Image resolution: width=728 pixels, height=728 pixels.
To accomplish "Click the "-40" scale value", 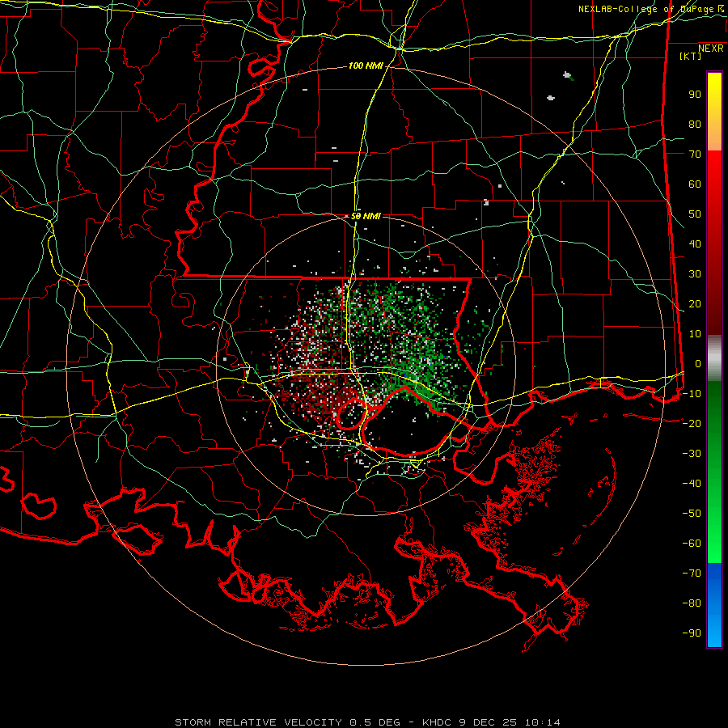I will coord(692,484).
